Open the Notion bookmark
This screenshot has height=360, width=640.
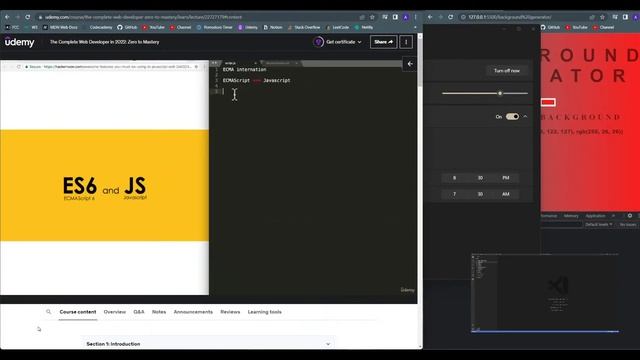click(273, 27)
